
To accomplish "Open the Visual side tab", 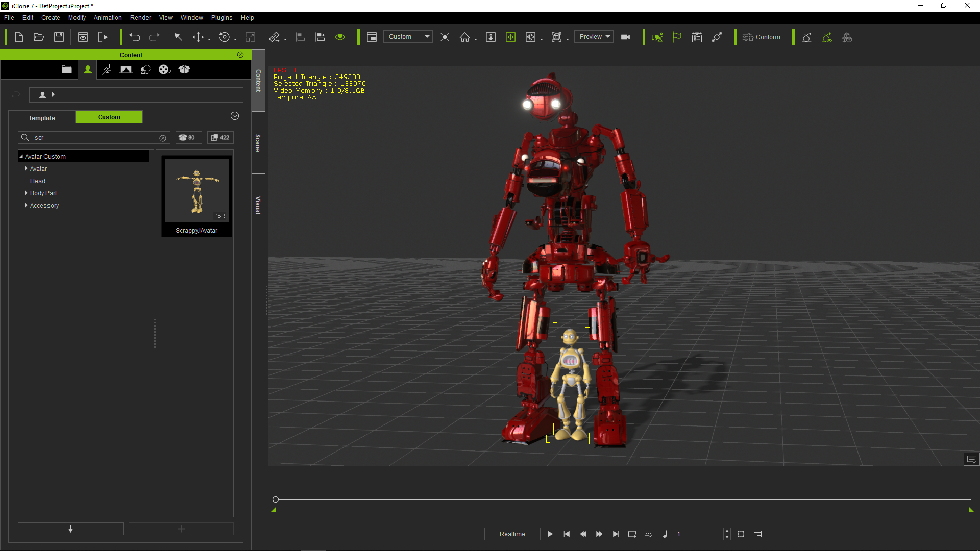I will pyautogui.click(x=259, y=205).
